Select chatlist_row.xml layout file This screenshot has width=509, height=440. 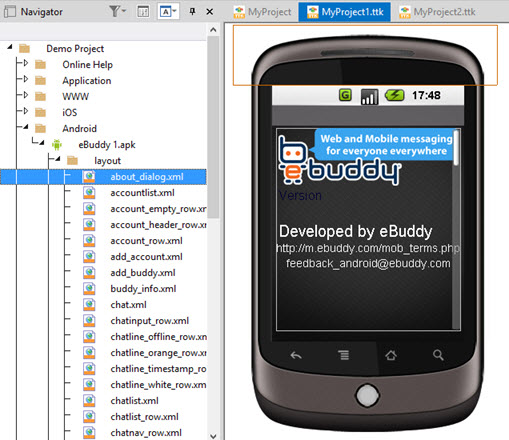(144, 417)
